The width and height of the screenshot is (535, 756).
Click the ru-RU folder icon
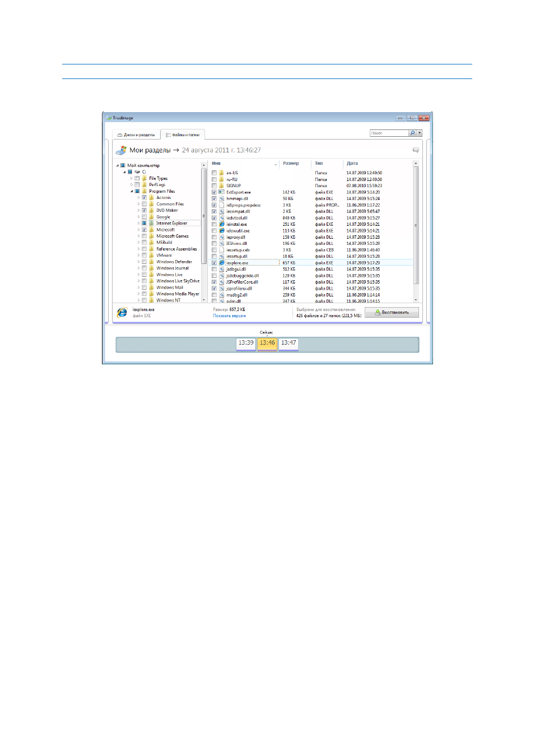[x=222, y=179]
